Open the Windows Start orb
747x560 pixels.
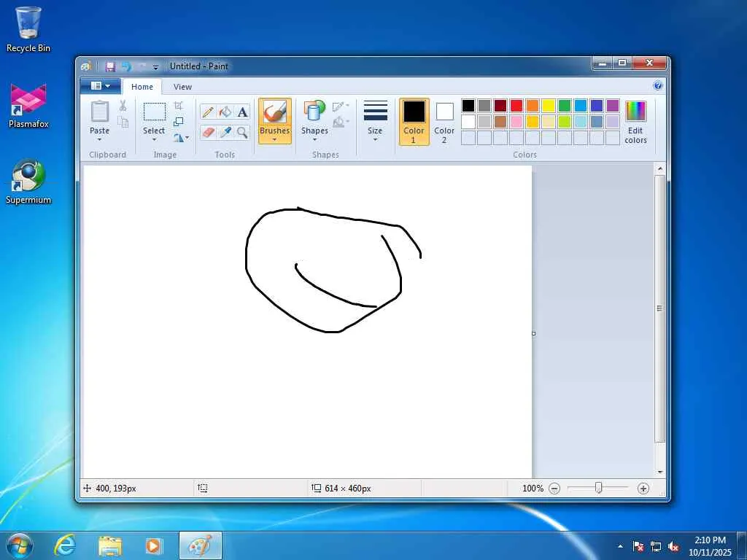point(19,545)
